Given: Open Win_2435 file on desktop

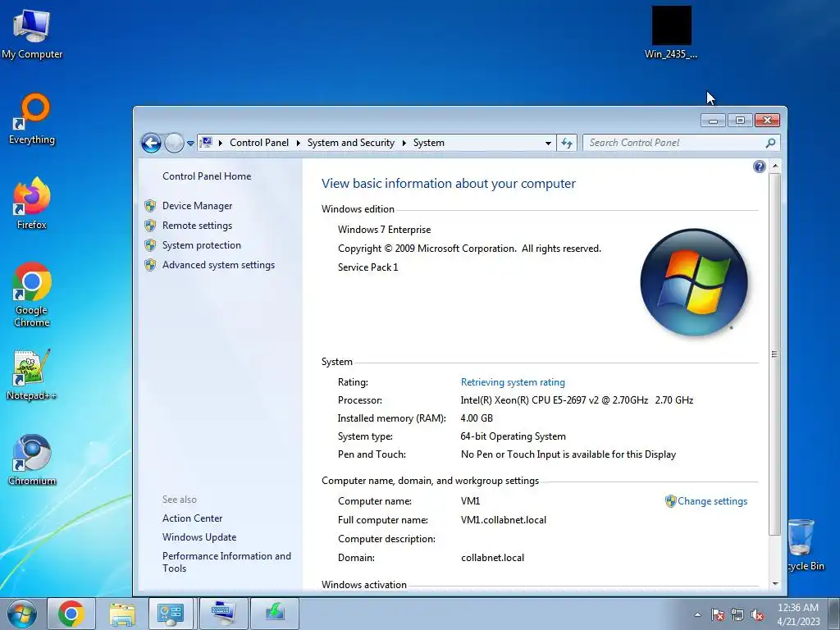Looking at the screenshot, I should (x=671, y=32).
